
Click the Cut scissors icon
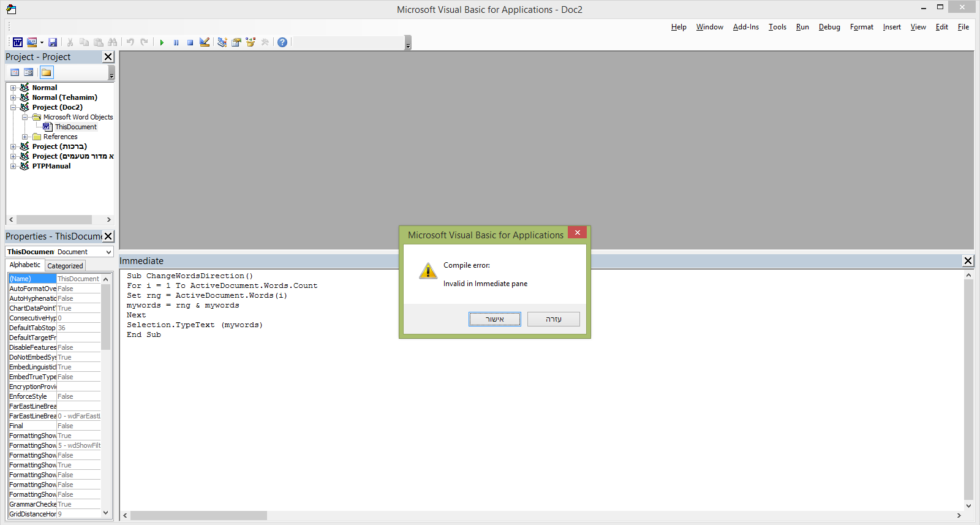pos(70,42)
